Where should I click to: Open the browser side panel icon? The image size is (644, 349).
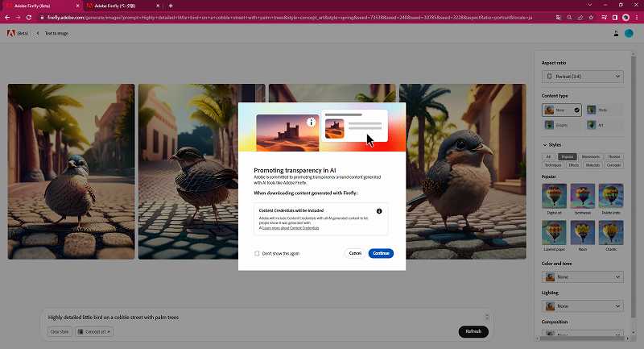coord(615,18)
